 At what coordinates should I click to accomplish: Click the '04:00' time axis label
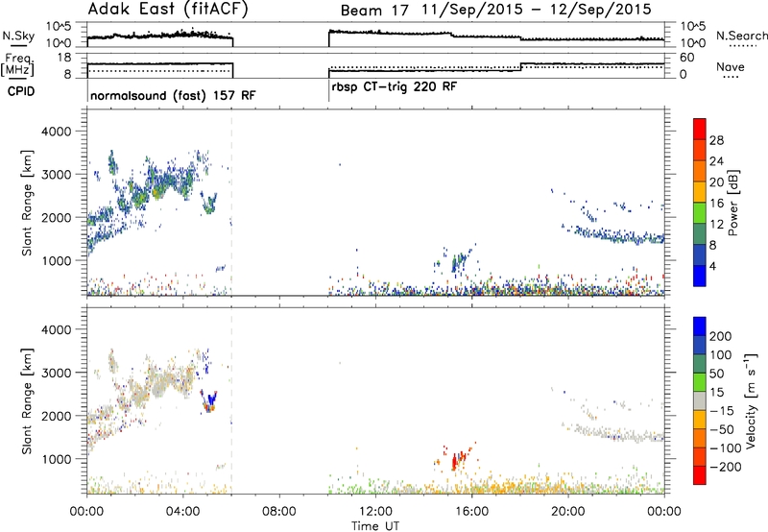coord(182,512)
